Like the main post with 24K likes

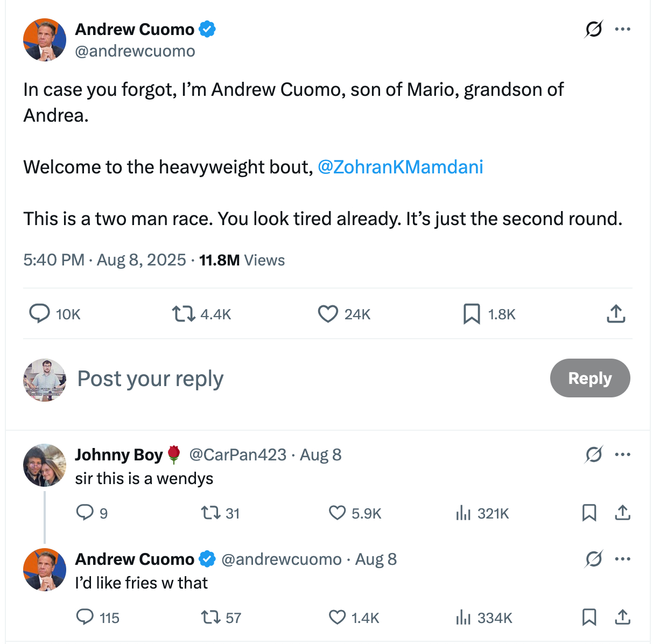(x=328, y=313)
